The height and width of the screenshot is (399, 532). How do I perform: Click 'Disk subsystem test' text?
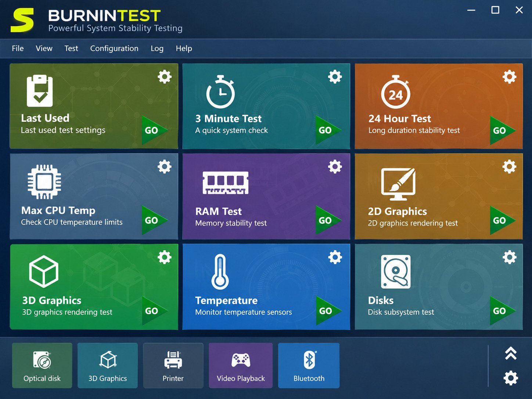click(x=401, y=312)
